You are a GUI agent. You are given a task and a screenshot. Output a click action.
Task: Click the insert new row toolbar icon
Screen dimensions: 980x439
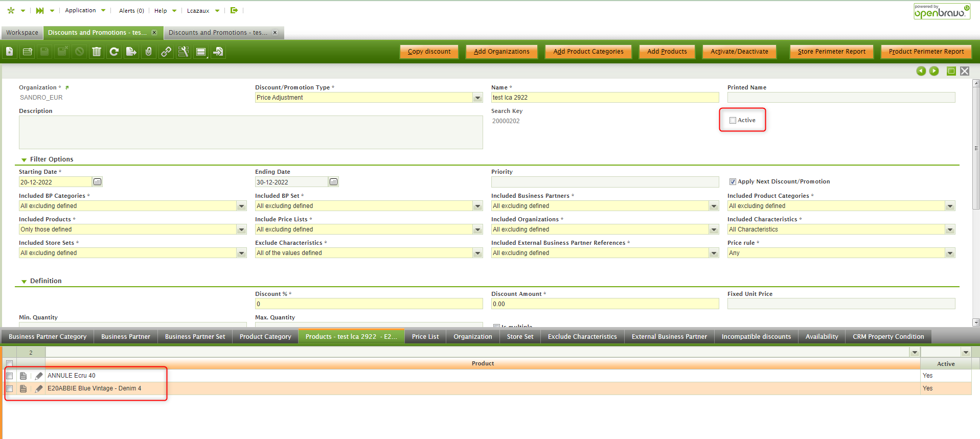point(28,52)
